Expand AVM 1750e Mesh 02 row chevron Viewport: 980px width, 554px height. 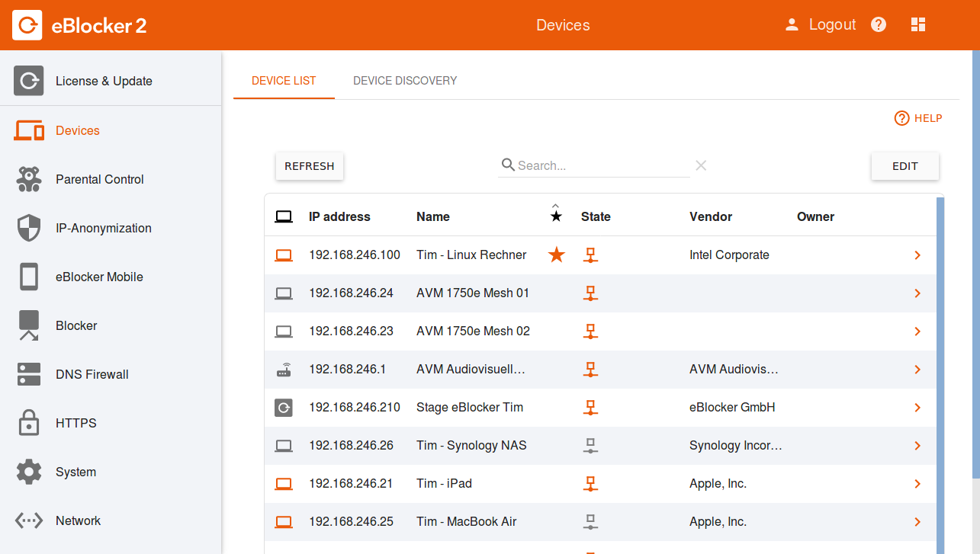pos(917,331)
